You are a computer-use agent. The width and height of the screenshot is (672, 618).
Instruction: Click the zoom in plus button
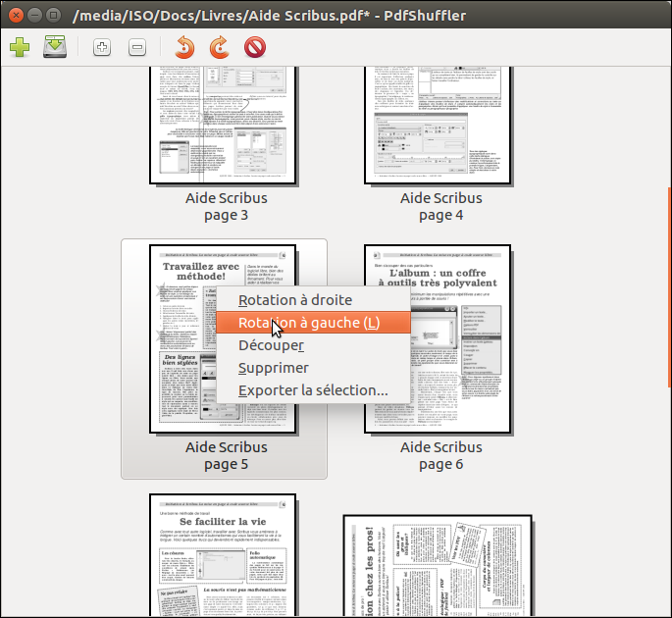point(102,47)
